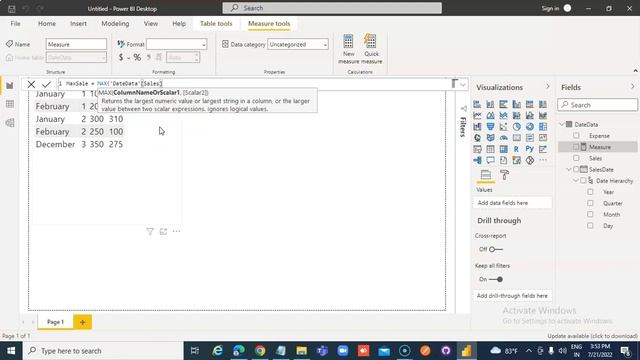This screenshot has height=360, width=640.
Task: Click New measure button
Action: [x=349, y=49]
